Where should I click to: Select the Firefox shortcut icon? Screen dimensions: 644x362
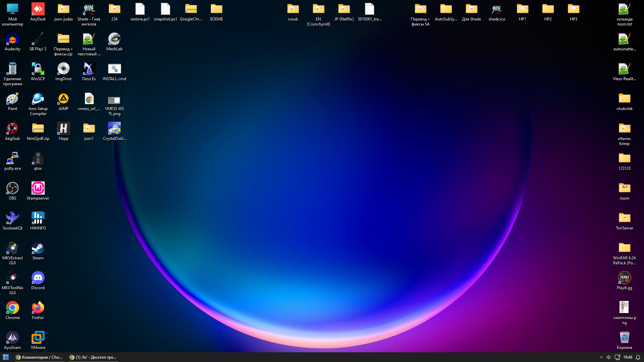(x=38, y=308)
